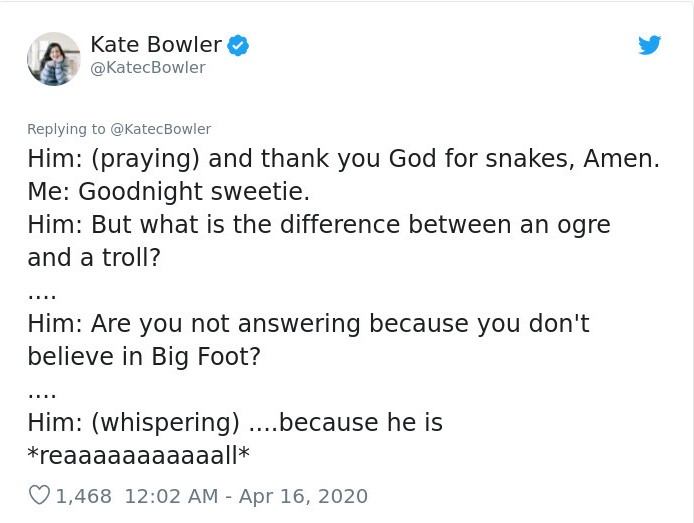
Task: Open Kate Bowler's profile picture
Action: click(x=53, y=58)
